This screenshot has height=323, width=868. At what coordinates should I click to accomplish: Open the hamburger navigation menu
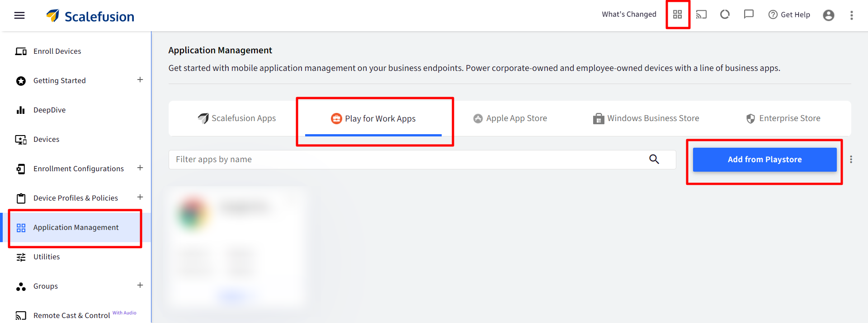coord(19,15)
